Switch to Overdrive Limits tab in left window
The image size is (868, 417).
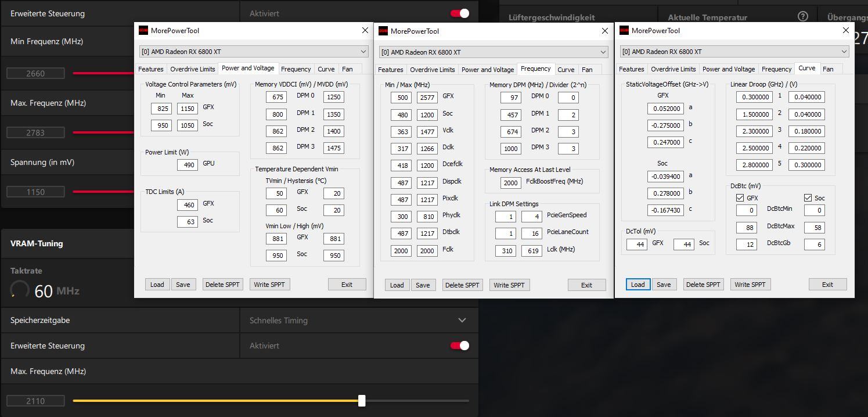(192, 69)
